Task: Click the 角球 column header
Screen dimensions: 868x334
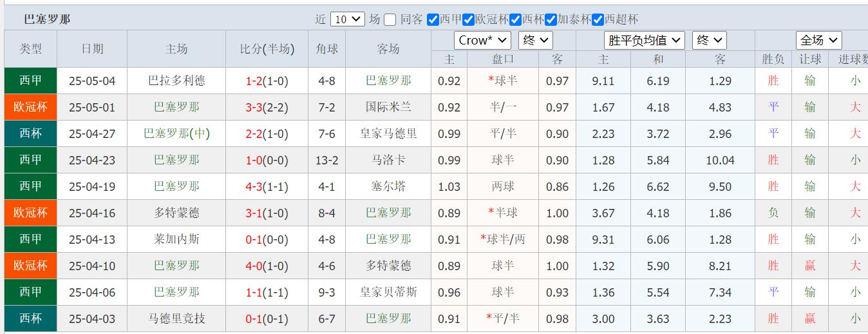Action: [326, 49]
